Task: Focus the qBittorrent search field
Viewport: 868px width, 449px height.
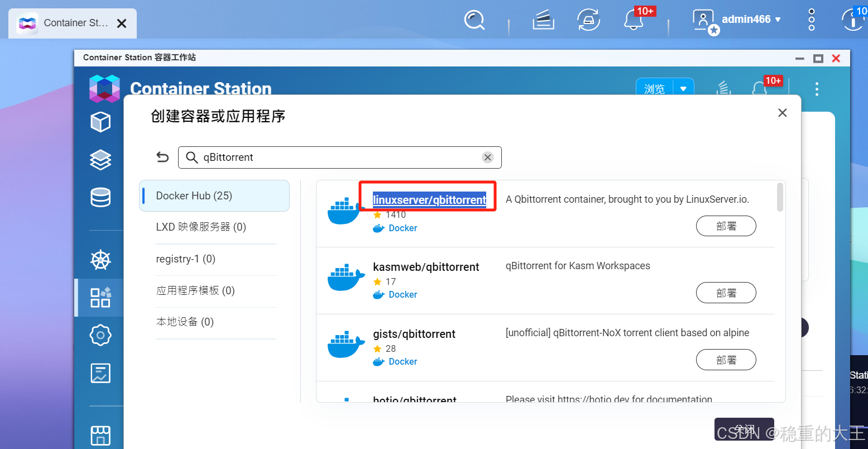Action: 340,157
